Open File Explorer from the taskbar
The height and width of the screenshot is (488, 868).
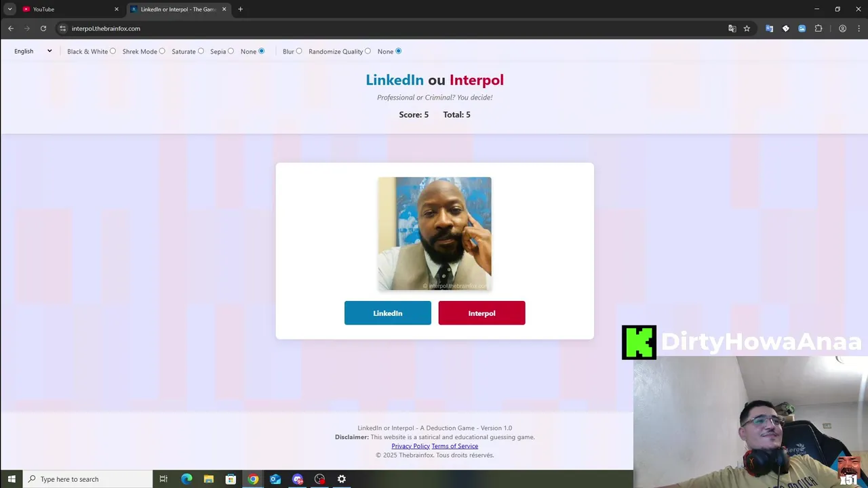(x=209, y=479)
